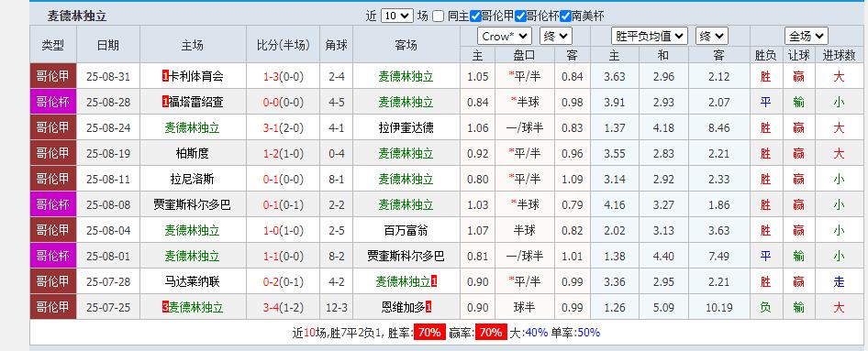Open away team 恩维加多
The height and width of the screenshot is (351, 868).
pyautogui.click(x=404, y=307)
